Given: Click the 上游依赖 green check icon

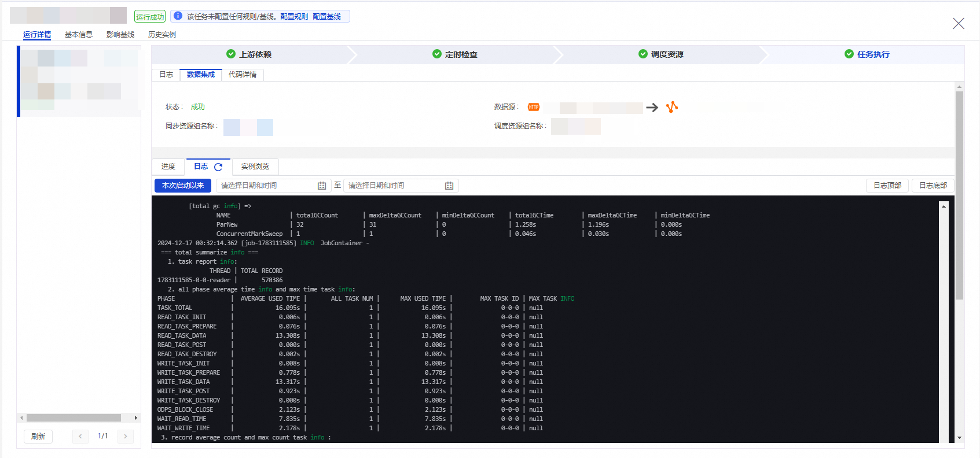Looking at the screenshot, I should coord(231,54).
